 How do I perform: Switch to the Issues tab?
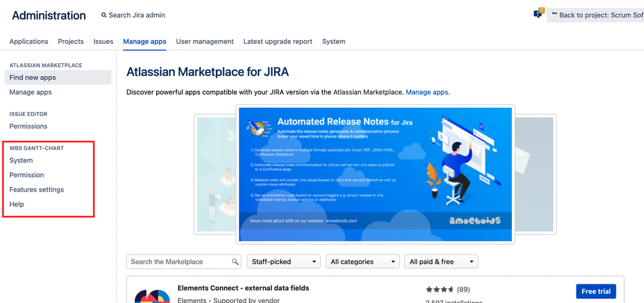point(103,41)
